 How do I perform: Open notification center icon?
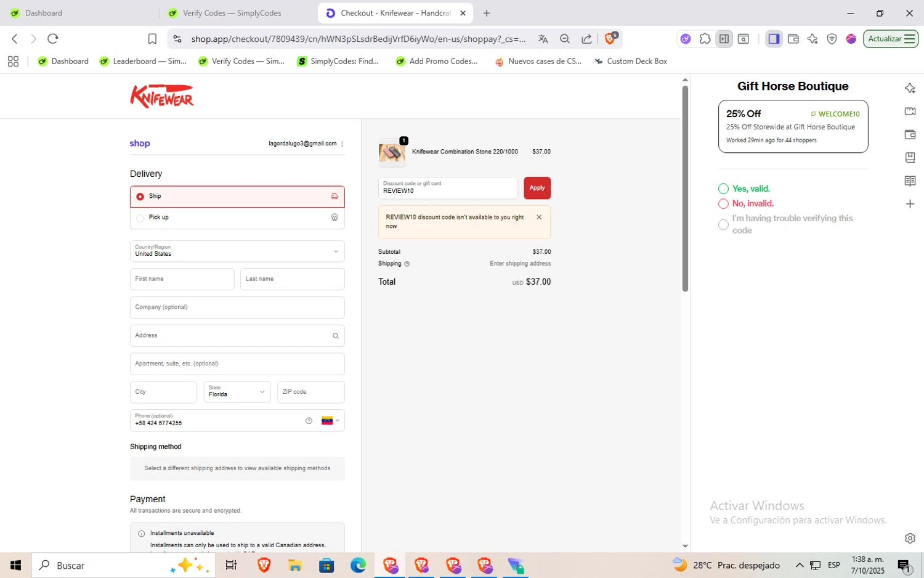904,565
